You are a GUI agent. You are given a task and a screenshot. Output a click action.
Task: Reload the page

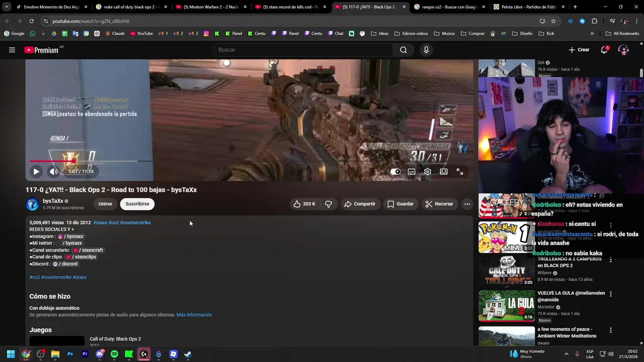click(31, 21)
